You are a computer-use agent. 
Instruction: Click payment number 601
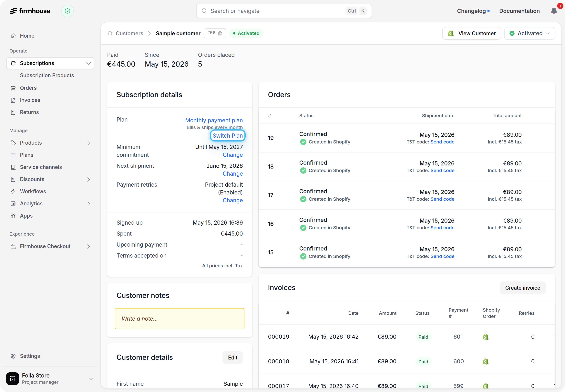click(x=458, y=337)
